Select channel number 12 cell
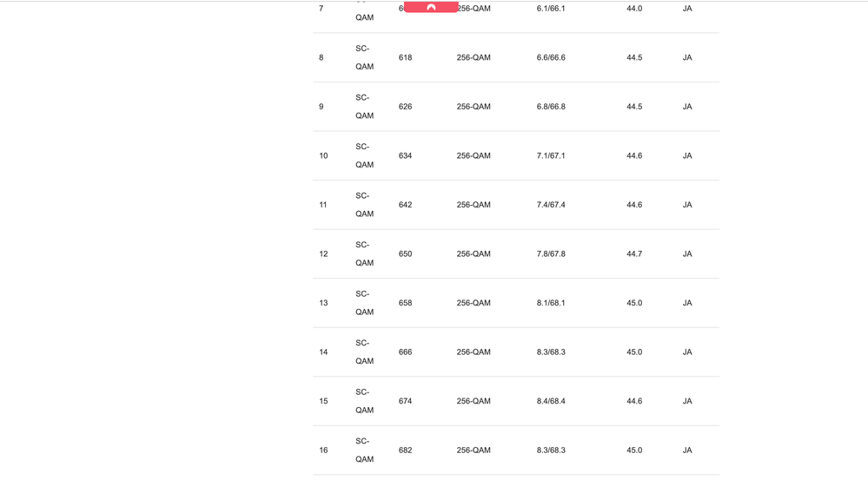868x480 pixels. [323, 253]
